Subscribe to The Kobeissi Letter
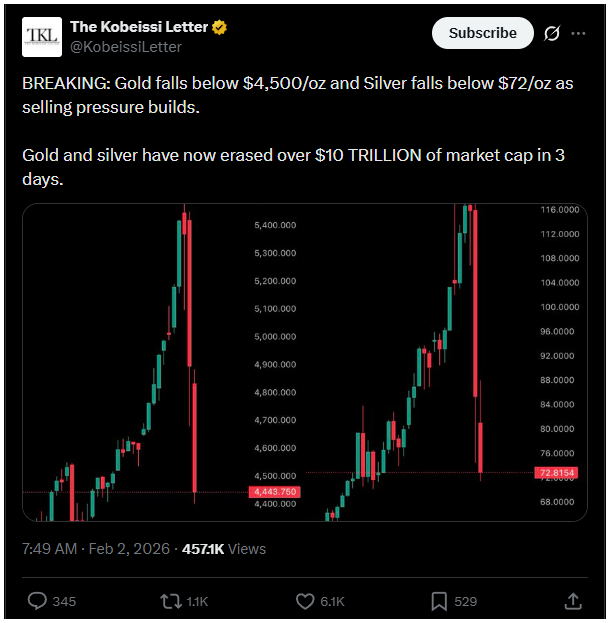The width and height of the screenshot is (610, 623). (x=482, y=33)
